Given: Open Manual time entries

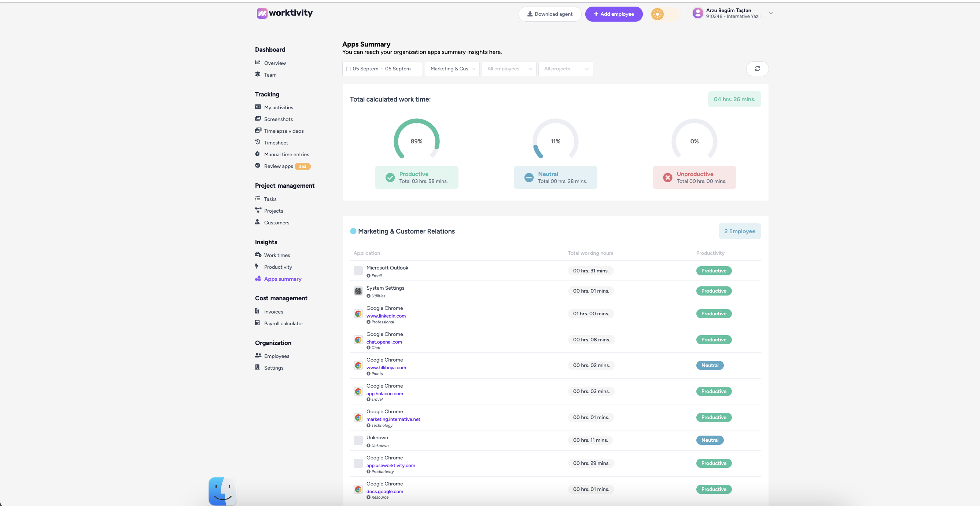Looking at the screenshot, I should coord(286,155).
